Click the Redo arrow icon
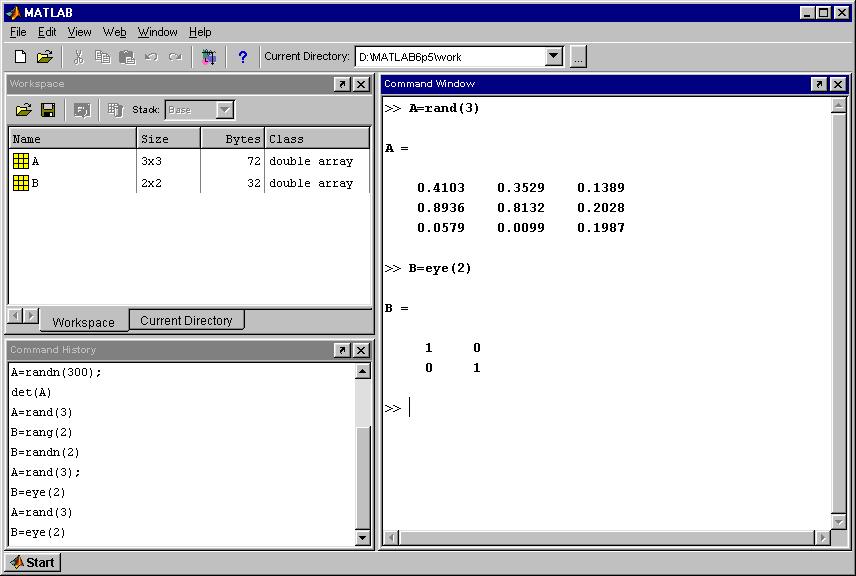The height and width of the screenshot is (576, 856). tap(175, 57)
